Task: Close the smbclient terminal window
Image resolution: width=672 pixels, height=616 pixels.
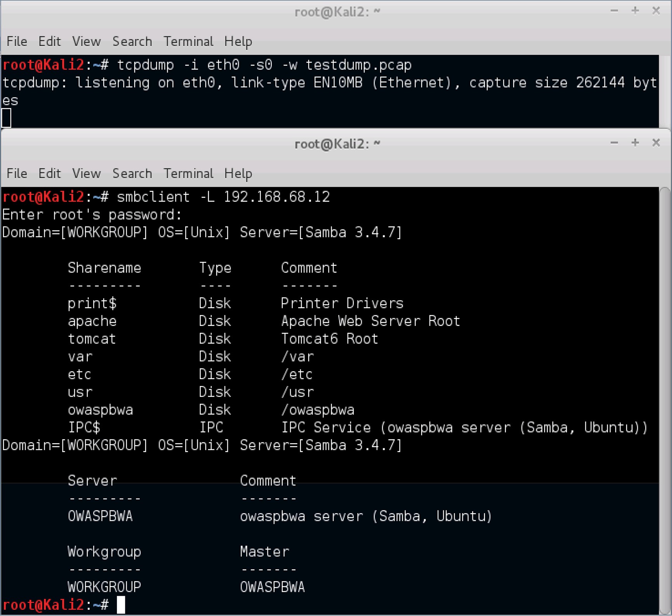Action: [656, 143]
